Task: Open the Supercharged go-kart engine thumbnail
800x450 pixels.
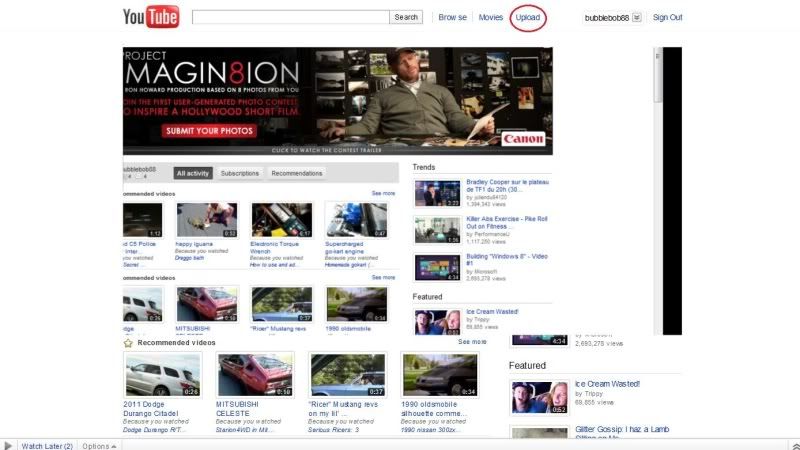Action: pyautogui.click(x=356, y=220)
